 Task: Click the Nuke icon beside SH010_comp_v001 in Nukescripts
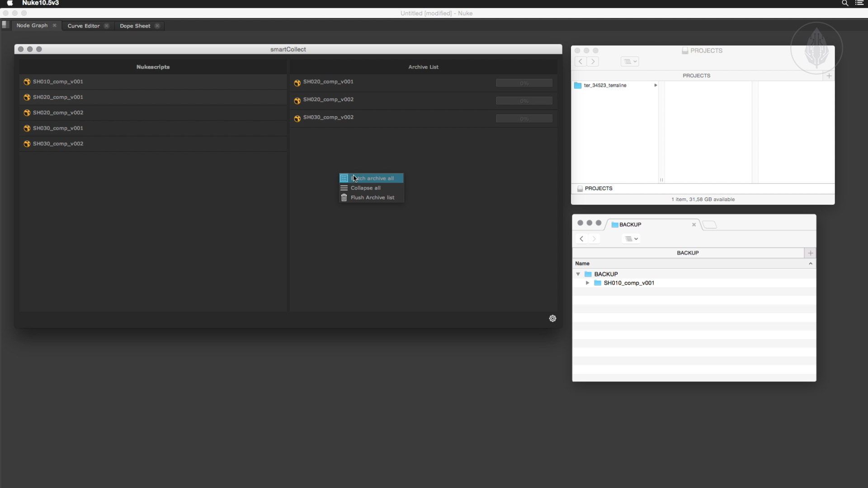27,82
